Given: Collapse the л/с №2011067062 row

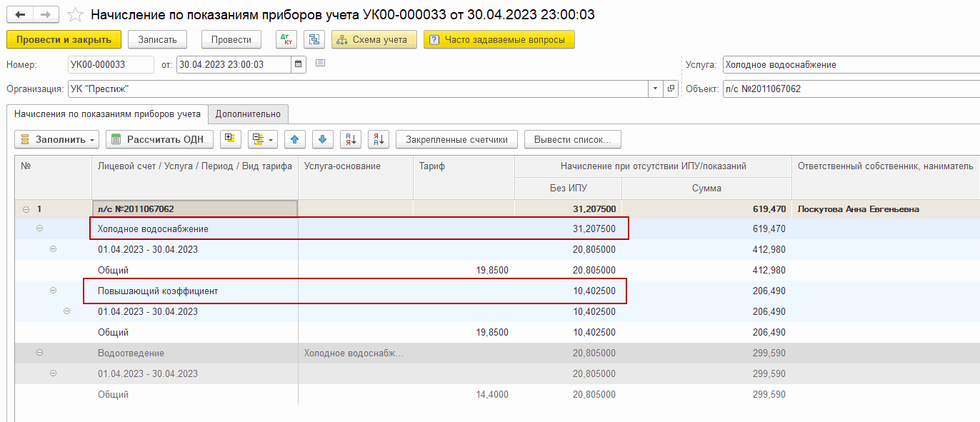Looking at the screenshot, I should click(26, 209).
